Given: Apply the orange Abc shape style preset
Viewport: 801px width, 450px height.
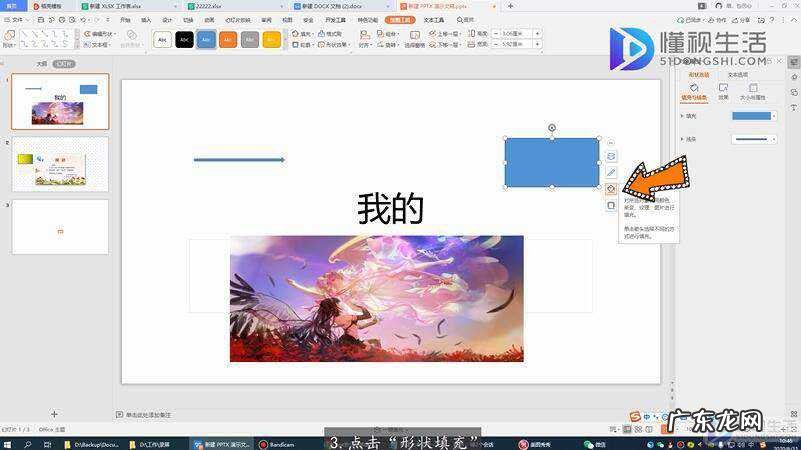Looking at the screenshot, I should pos(228,39).
